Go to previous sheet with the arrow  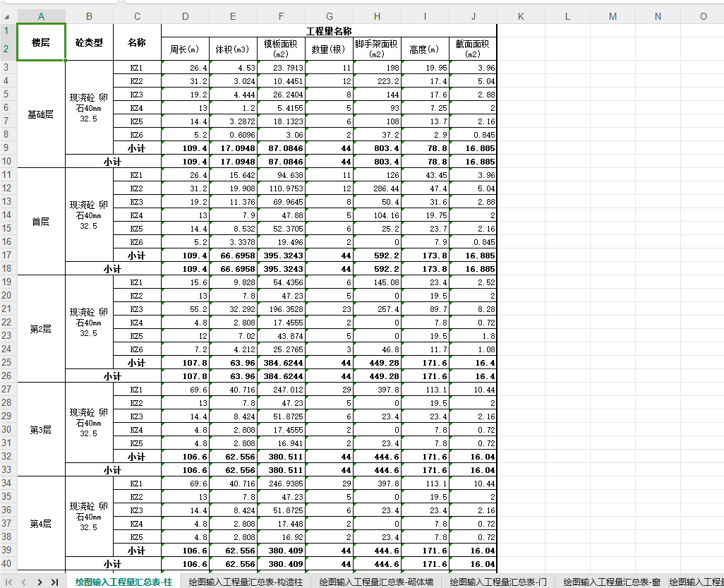24,582
